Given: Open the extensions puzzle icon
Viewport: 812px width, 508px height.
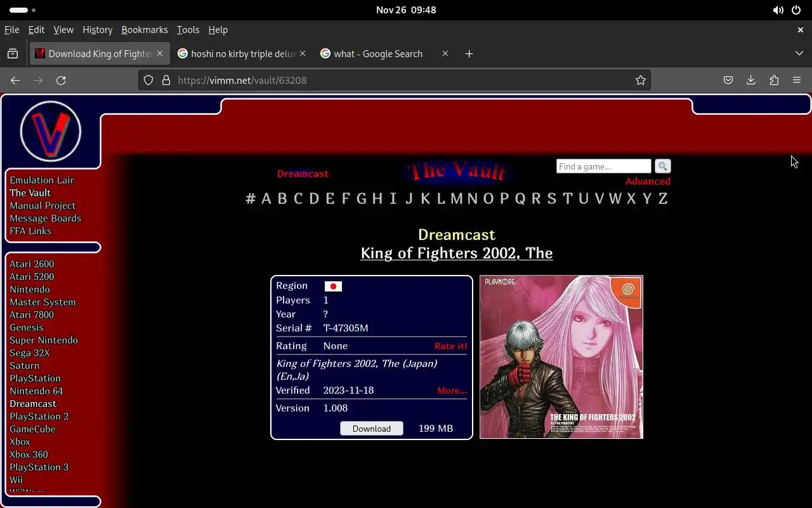Looking at the screenshot, I should click(x=774, y=80).
